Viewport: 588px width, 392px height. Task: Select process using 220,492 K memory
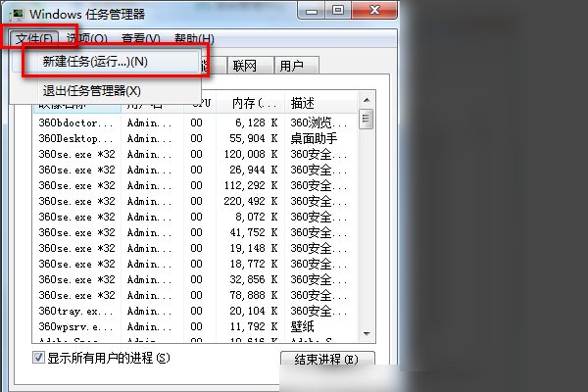[195, 202]
